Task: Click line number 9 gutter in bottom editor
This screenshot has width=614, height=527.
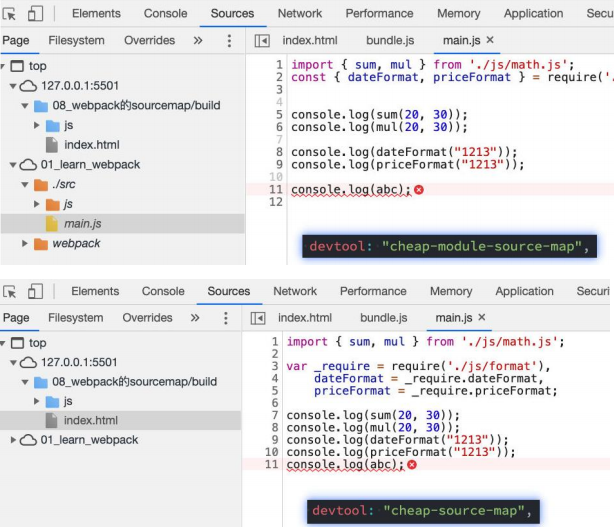Action: pyautogui.click(x=275, y=440)
